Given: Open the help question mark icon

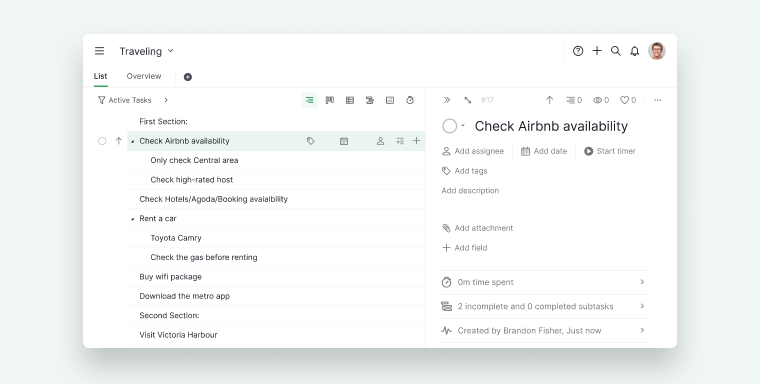Looking at the screenshot, I should click(578, 51).
